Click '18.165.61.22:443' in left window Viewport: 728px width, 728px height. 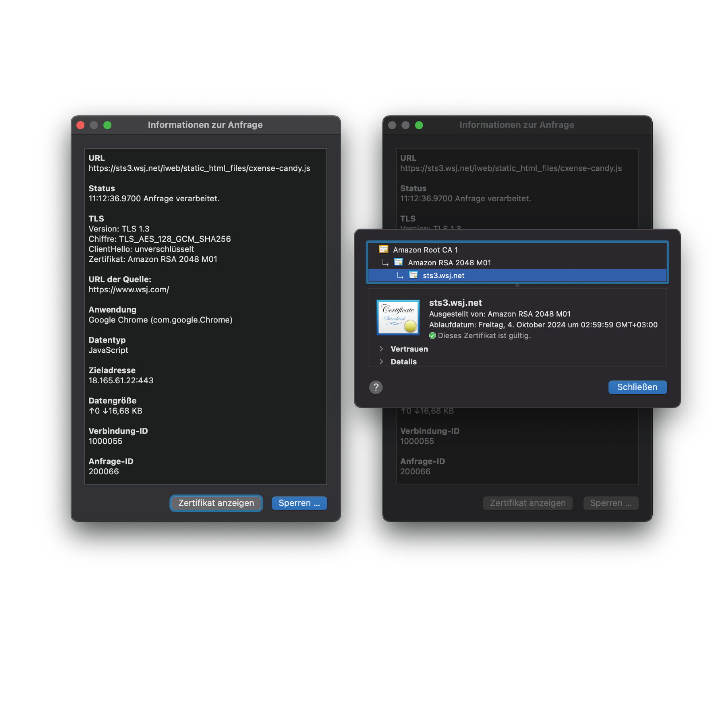click(x=121, y=381)
